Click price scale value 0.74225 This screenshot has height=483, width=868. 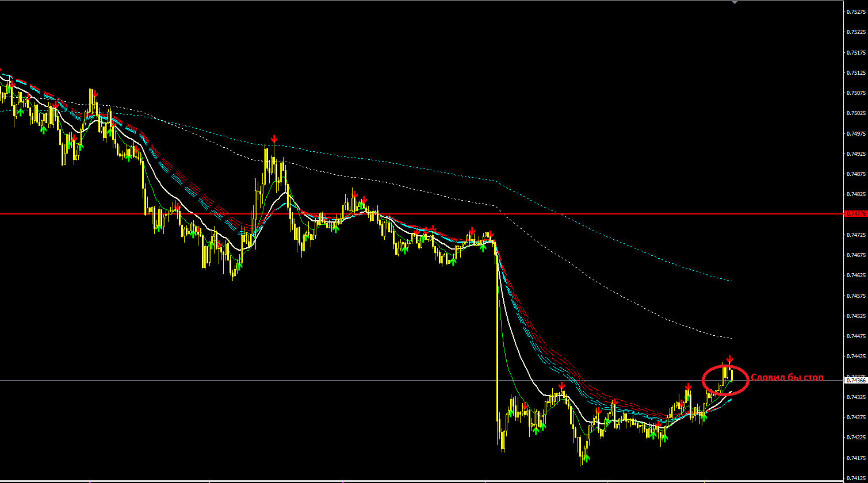(x=856, y=438)
